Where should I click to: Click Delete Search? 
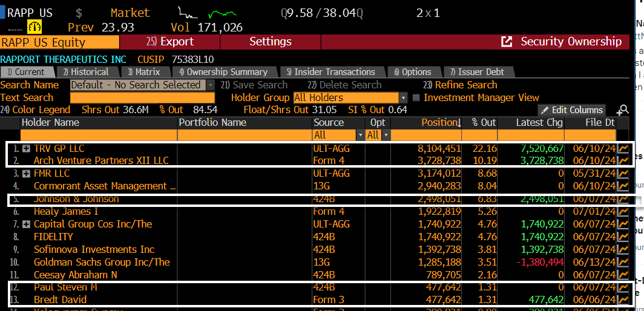[344, 85]
